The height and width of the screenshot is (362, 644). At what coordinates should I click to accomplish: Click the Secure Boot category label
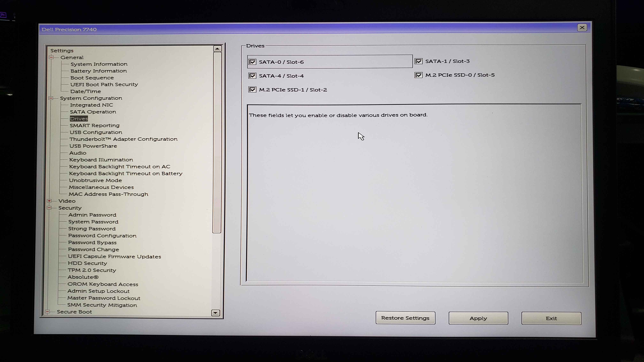point(74,312)
